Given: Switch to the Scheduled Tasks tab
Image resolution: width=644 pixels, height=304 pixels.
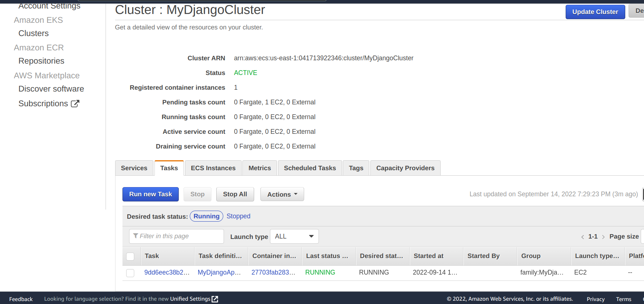Looking at the screenshot, I should (x=310, y=168).
